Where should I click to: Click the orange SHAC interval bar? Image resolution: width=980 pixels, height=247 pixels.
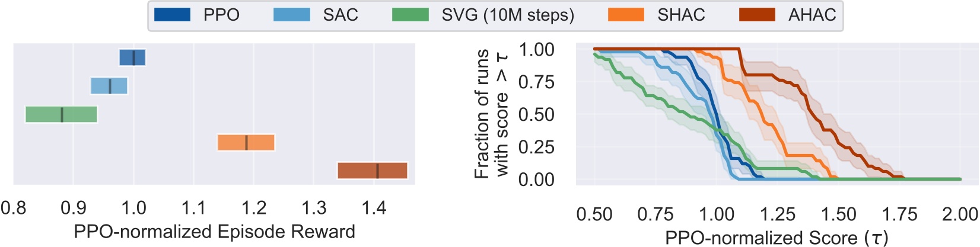(x=246, y=143)
